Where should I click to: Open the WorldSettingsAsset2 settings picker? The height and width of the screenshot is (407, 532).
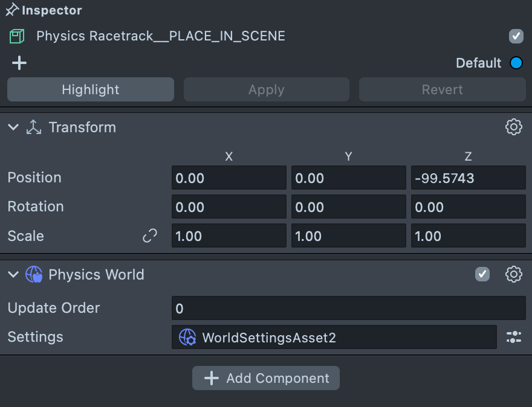(x=334, y=337)
